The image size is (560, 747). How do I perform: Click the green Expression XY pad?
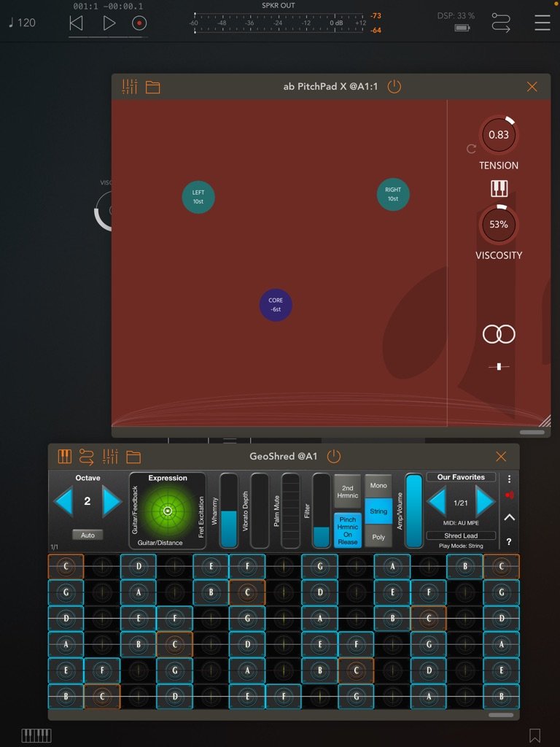click(x=168, y=511)
